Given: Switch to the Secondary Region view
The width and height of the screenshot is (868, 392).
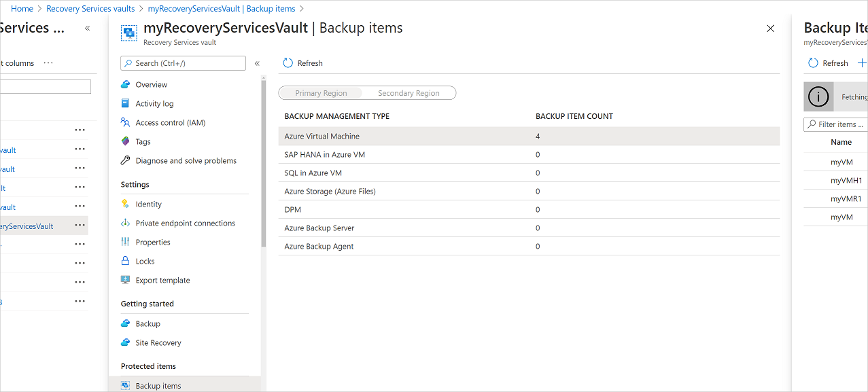Looking at the screenshot, I should click(408, 92).
